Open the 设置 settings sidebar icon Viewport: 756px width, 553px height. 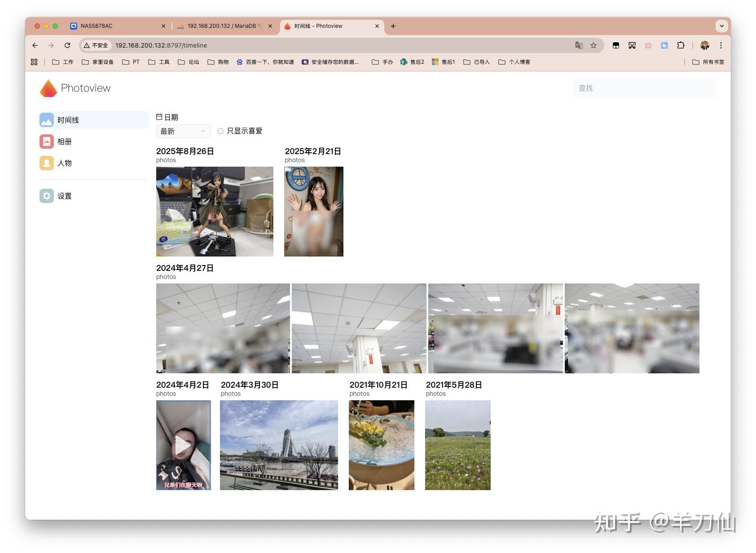coord(46,196)
